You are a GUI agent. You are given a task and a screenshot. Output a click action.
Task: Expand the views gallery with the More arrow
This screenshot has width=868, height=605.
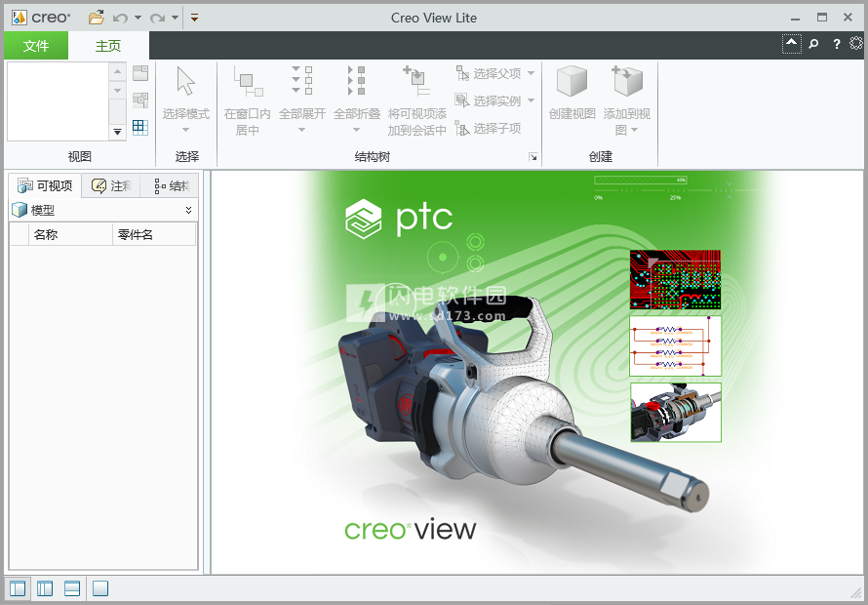point(117,132)
